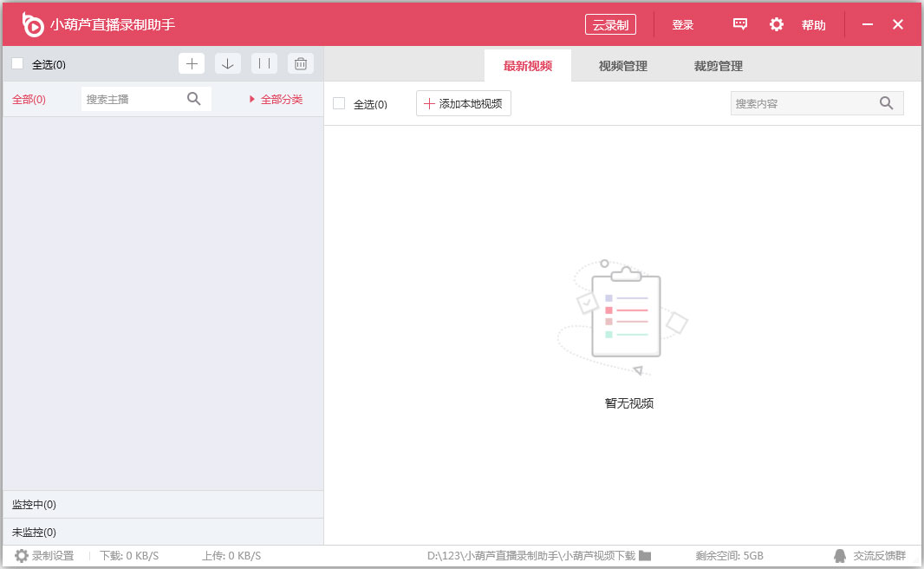Toggle the left panel 全选 checkbox

[x=17, y=63]
